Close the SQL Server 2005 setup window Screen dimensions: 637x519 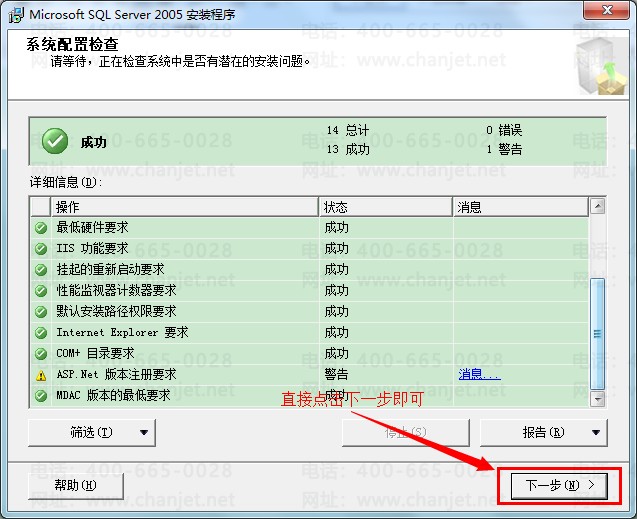[607, 10]
